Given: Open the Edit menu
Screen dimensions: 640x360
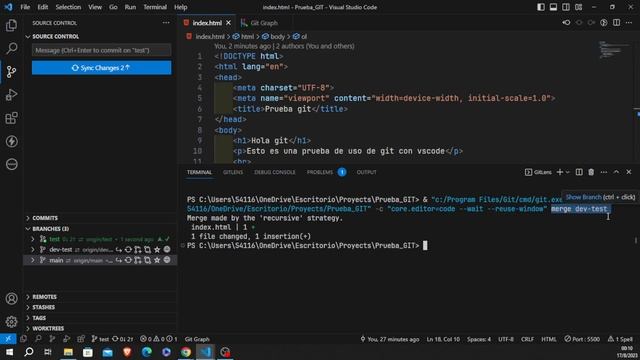Looking at the screenshot, I should click(42, 7).
